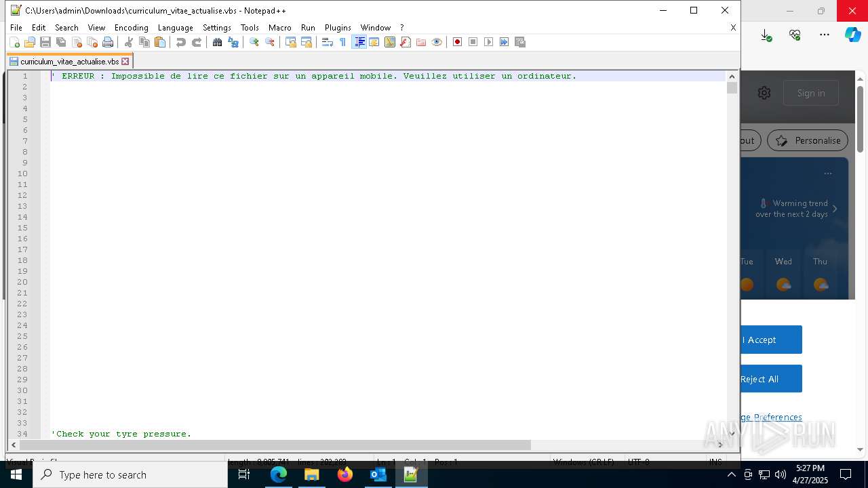Click the I Accept button in browser

click(x=771, y=340)
